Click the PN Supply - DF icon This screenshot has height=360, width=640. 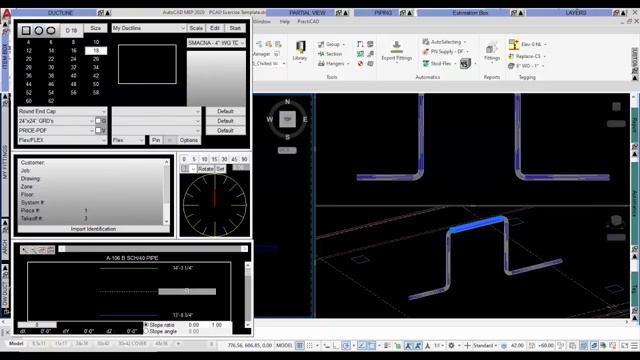click(x=426, y=52)
